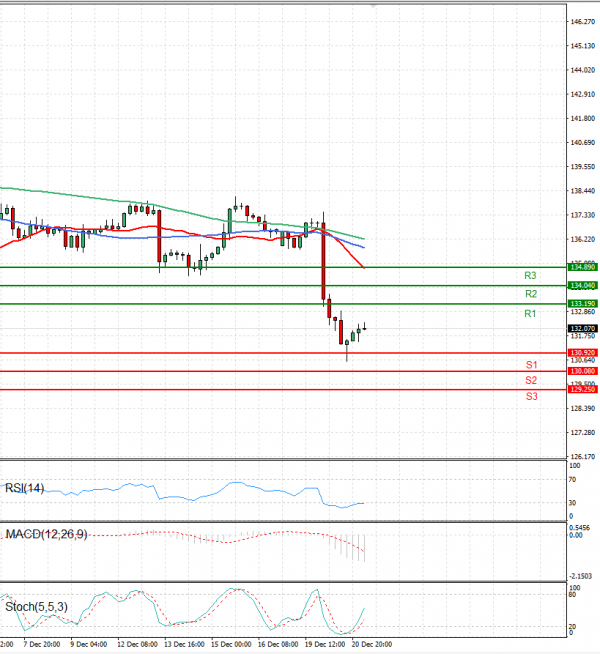Click the 9 Dec 04:00 time label
The width and height of the screenshot is (600, 654).
(88, 644)
